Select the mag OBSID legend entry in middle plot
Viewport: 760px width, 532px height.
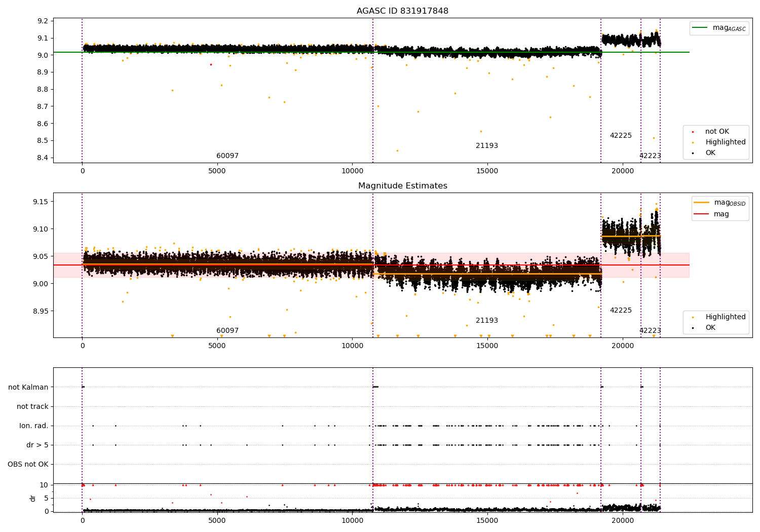tap(720, 203)
